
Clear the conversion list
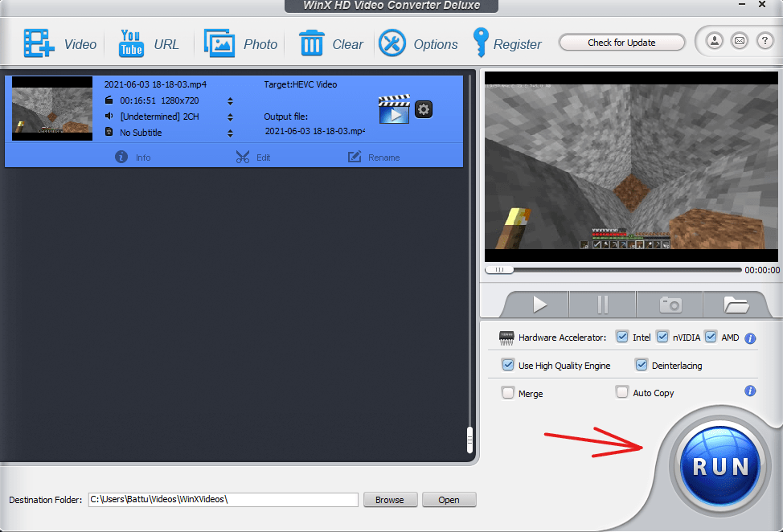click(331, 43)
